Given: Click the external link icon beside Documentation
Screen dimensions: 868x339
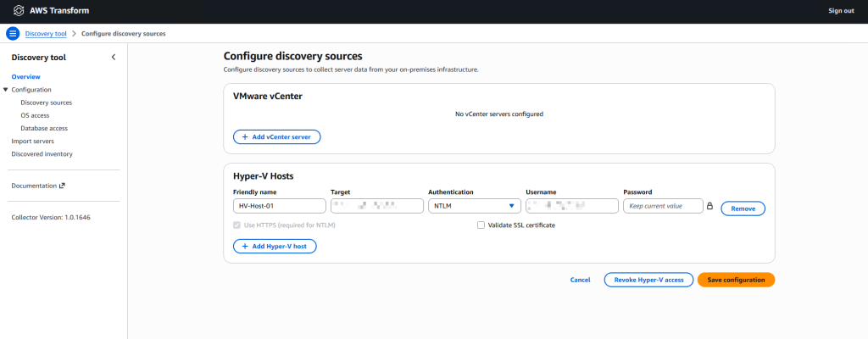Looking at the screenshot, I should 62,186.
